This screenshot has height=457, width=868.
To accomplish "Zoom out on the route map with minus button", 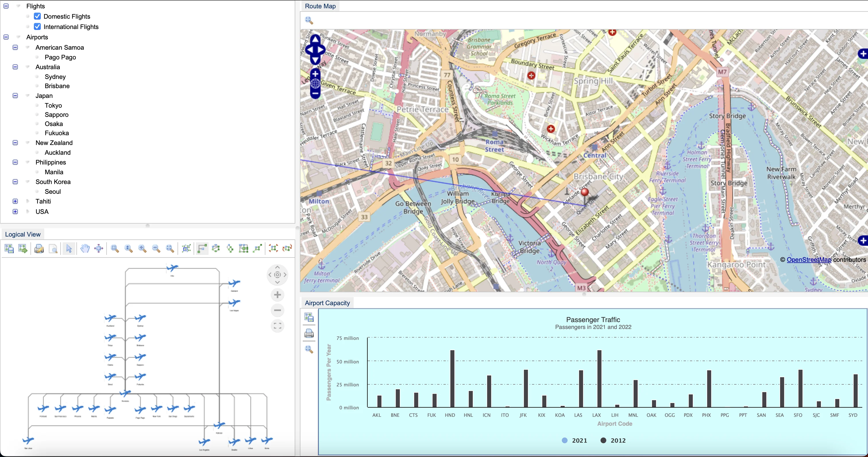I will click(x=315, y=93).
